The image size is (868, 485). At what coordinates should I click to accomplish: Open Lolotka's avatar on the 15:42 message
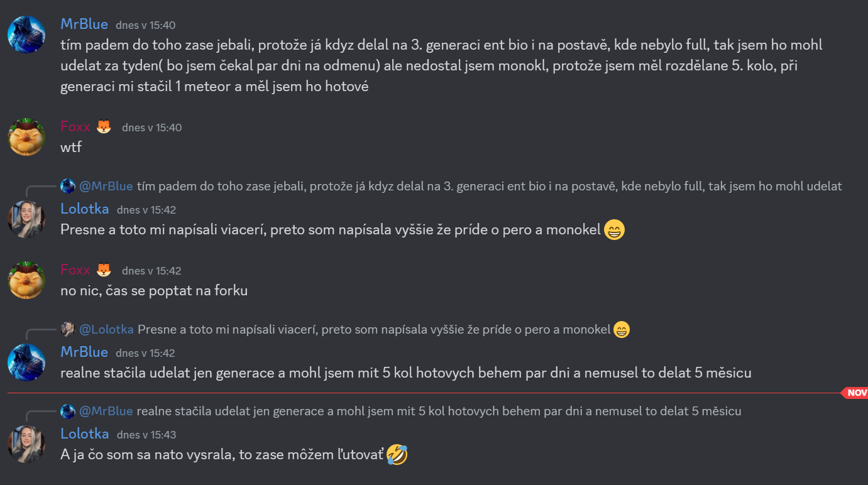point(26,219)
